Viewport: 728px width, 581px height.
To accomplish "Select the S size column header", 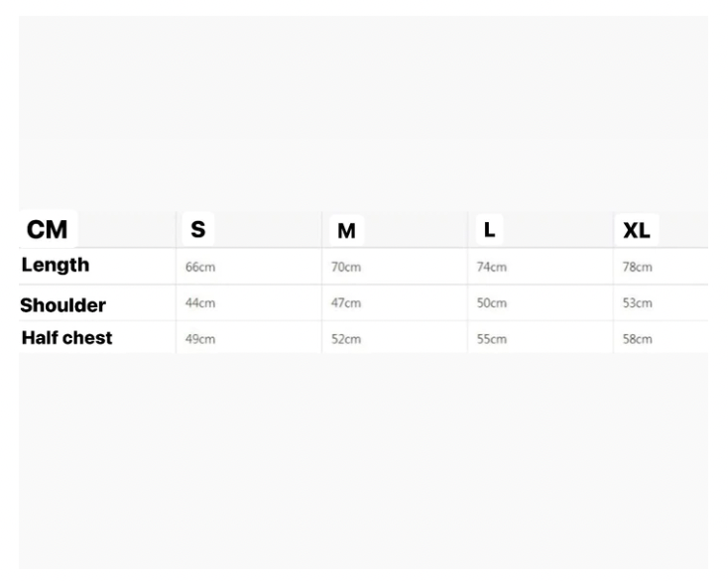I will click(x=197, y=230).
